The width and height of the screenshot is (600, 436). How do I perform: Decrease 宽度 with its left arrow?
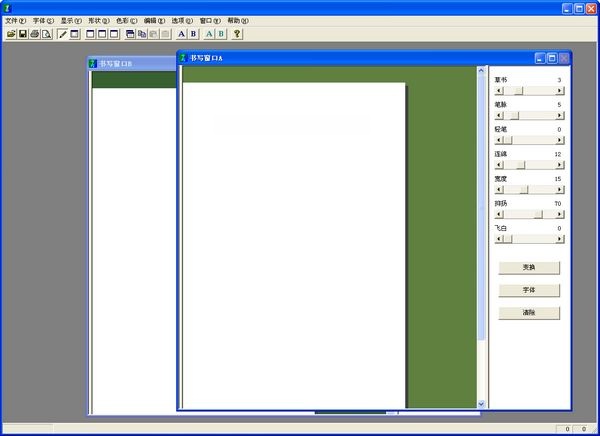499,189
